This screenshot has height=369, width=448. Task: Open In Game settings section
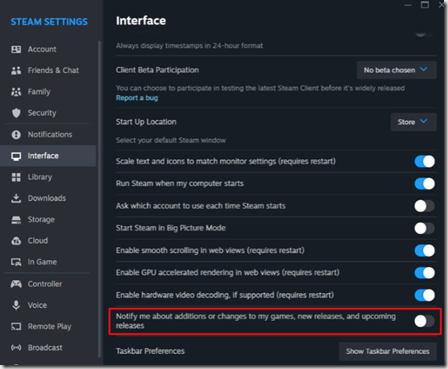tap(48, 262)
